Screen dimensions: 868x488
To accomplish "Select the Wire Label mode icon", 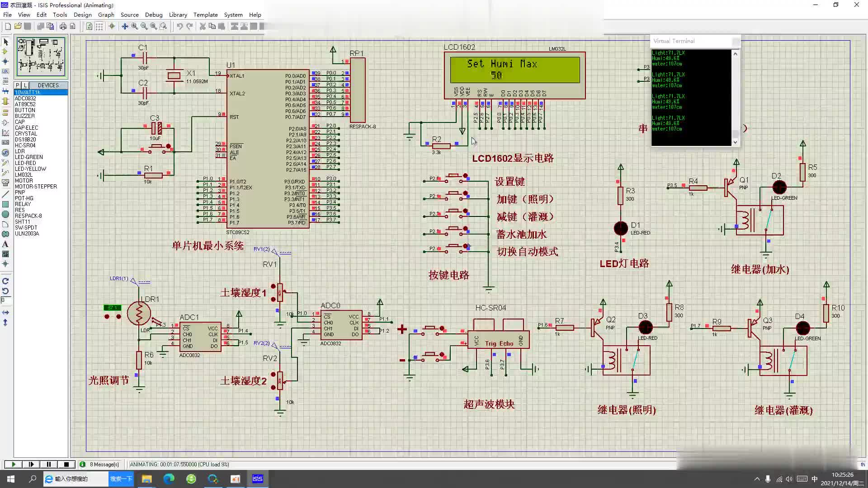I will tap(5, 71).
